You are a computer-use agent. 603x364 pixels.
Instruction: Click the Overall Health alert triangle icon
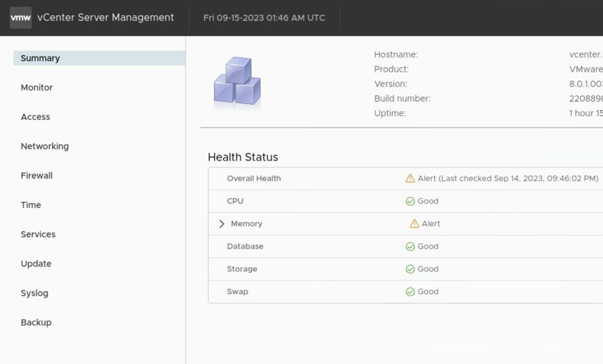click(410, 179)
